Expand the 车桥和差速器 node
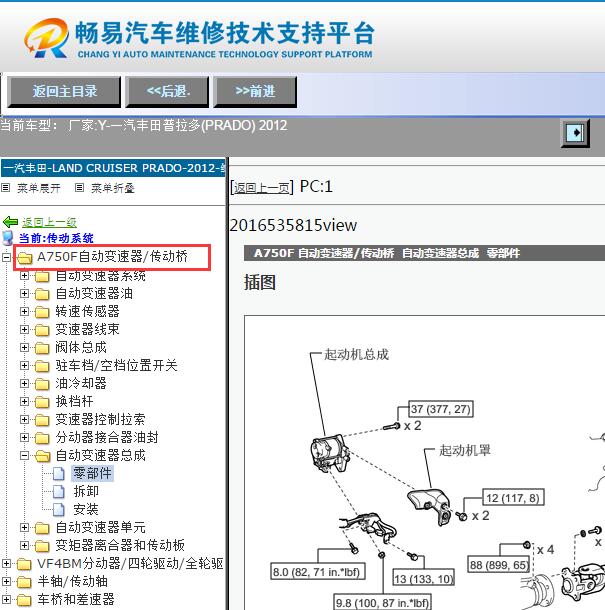This screenshot has height=610, width=605. click(x=6, y=599)
